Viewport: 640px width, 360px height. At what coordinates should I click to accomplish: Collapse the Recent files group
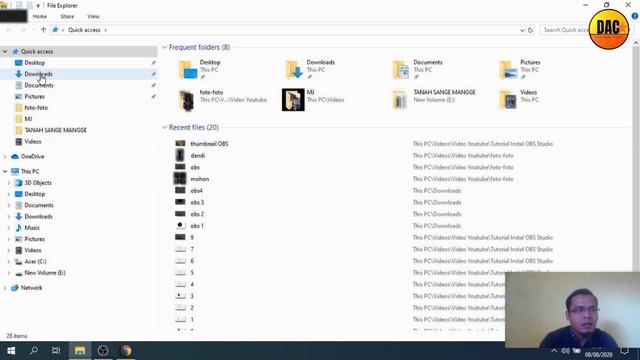(x=164, y=128)
